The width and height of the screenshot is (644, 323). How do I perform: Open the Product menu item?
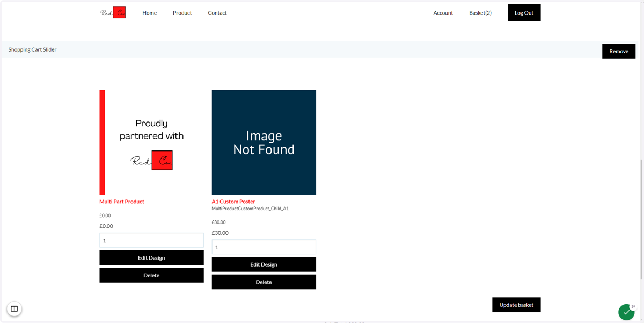182,13
